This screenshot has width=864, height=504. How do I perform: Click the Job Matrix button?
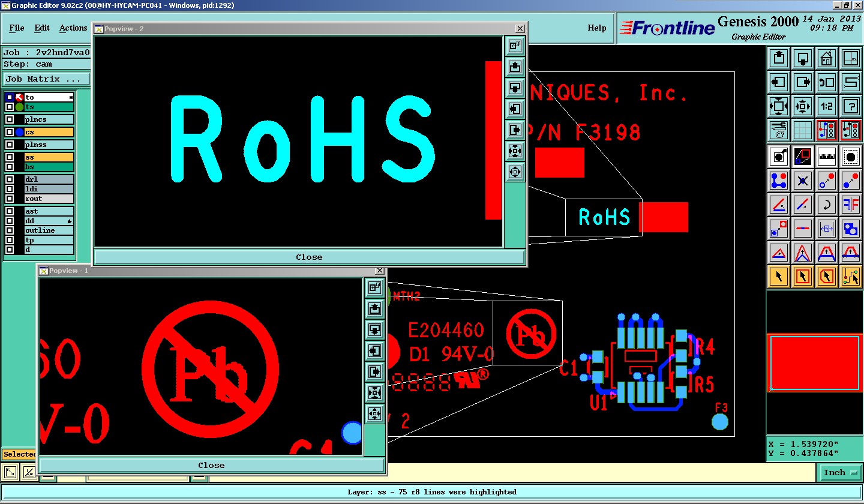pyautogui.click(x=46, y=79)
